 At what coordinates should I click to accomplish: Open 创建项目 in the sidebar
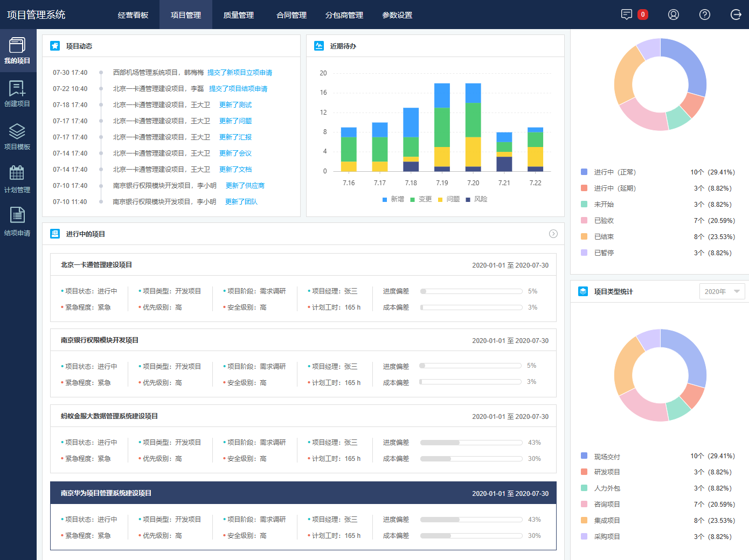(x=18, y=94)
